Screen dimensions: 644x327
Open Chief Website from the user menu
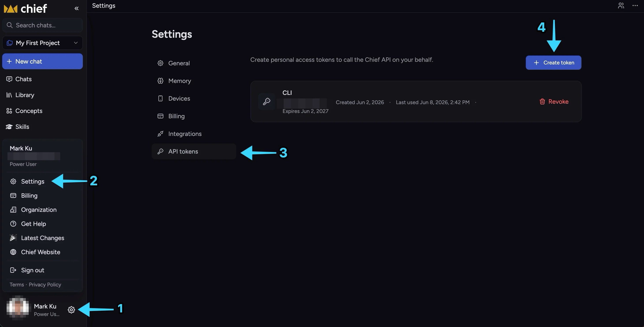(43, 252)
